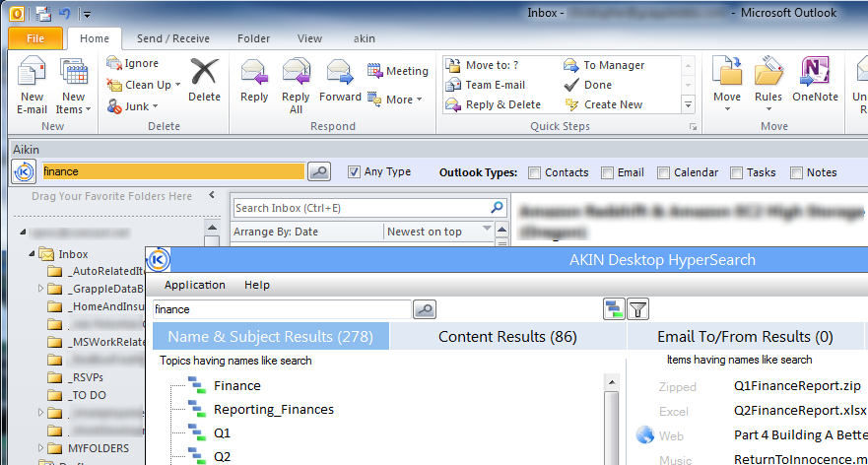Collapse the Inbox folder tree

tap(31, 254)
